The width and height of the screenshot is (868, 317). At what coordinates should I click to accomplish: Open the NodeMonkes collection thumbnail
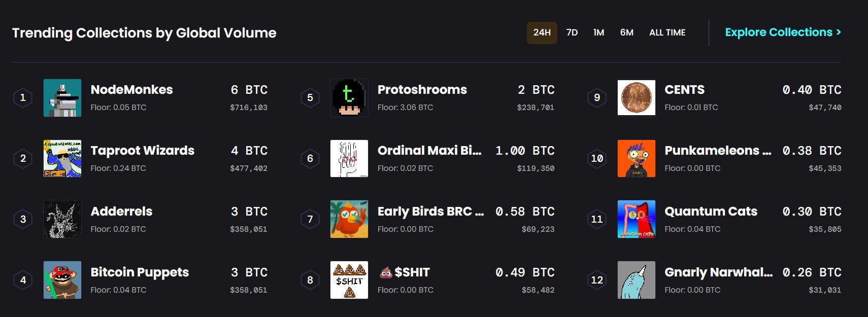click(x=62, y=98)
